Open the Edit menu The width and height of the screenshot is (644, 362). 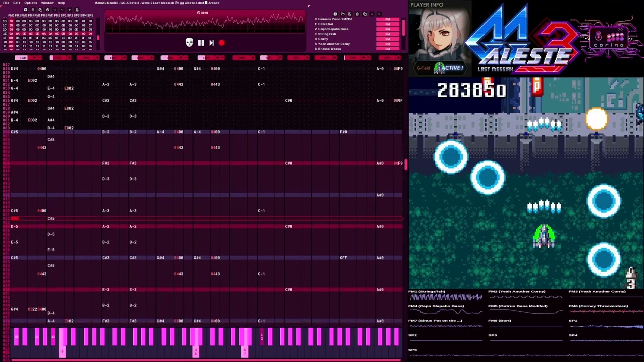(17, 3)
